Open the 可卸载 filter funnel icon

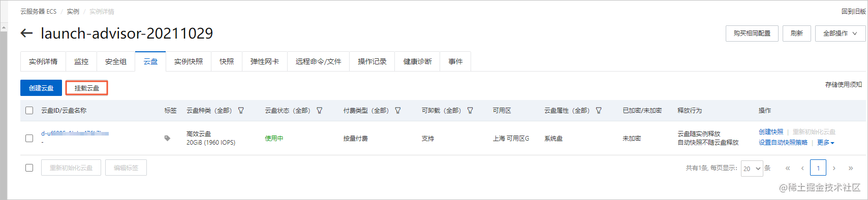point(470,110)
